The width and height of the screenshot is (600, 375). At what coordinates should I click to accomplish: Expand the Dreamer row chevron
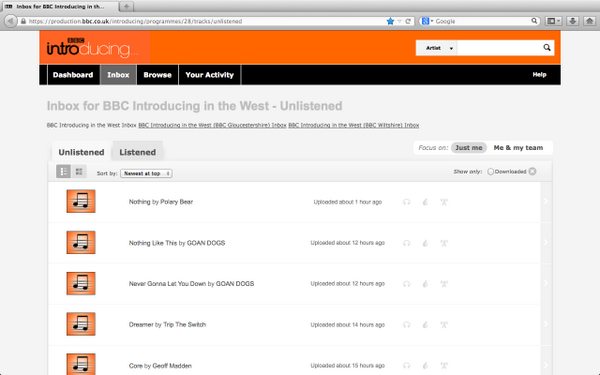click(546, 324)
